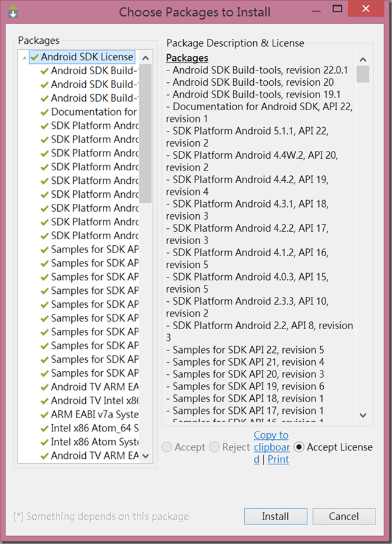
Task: Click 'SDK Platform Android 4.4.2, API 19' line
Action: 247,185
